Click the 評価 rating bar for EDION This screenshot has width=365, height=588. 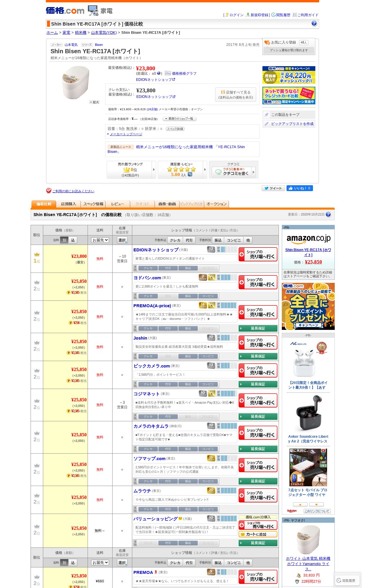227,250
